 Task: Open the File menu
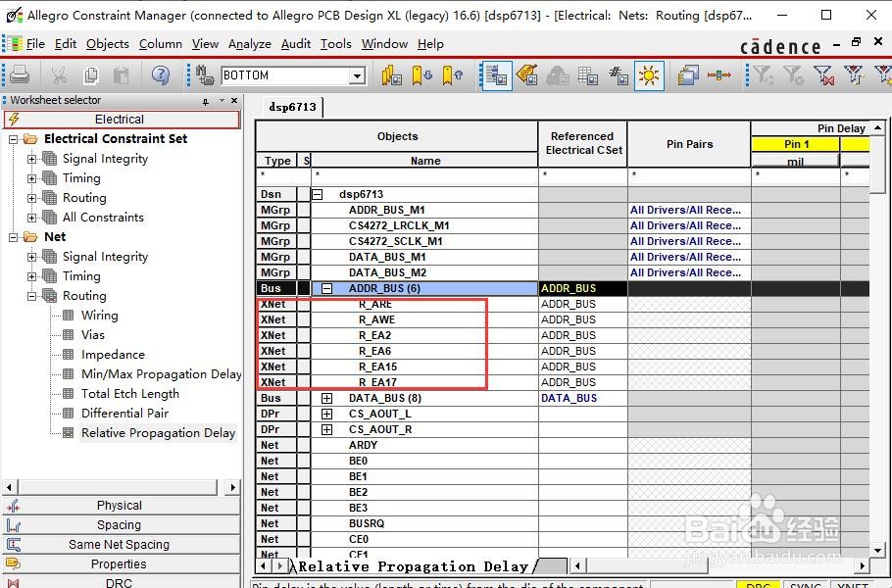(x=35, y=44)
